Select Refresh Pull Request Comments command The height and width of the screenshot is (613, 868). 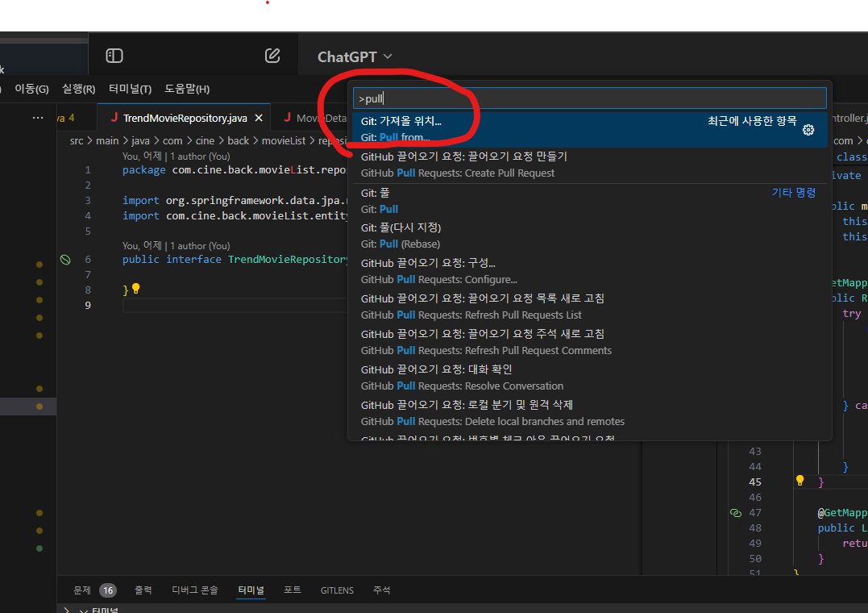[590, 342]
